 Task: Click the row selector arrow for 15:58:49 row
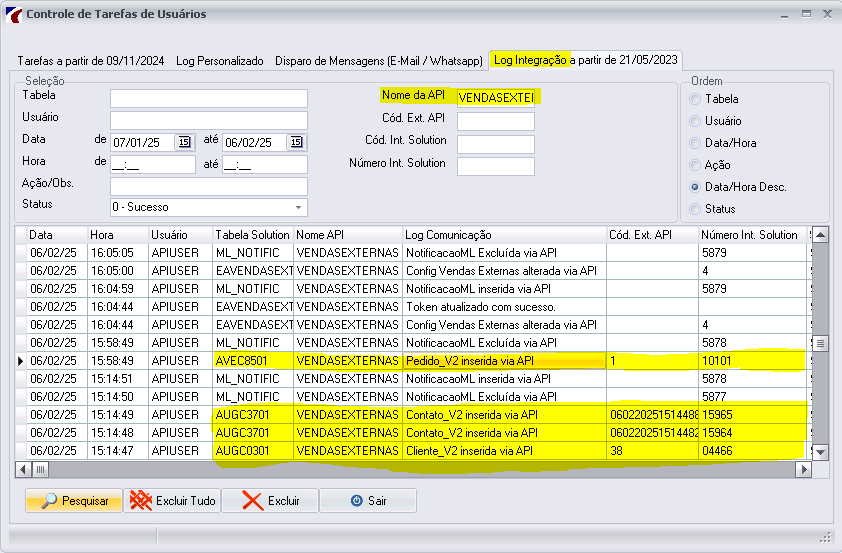[x=21, y=361]
